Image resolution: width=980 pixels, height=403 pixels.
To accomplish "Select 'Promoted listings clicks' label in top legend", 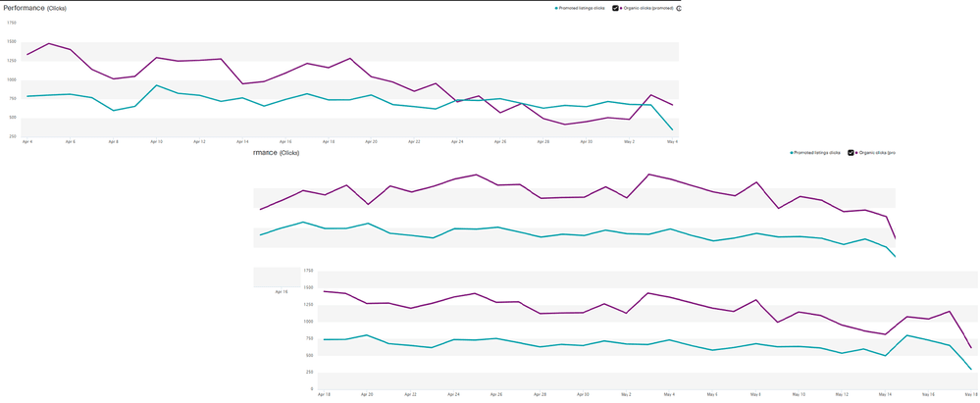I will coord(582,8).
